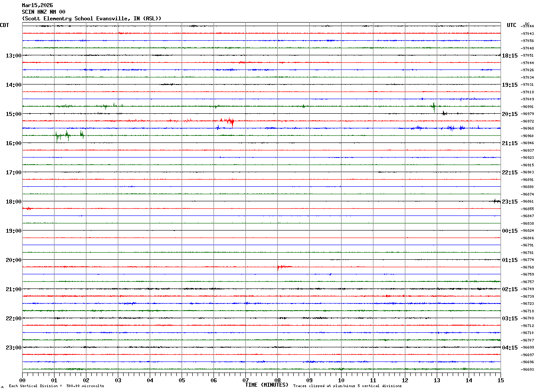This screenshot has height=392, width=536.
Task: Click the Traces clipped at plus/minus 5 divisions note
Action: click(347, 386)
